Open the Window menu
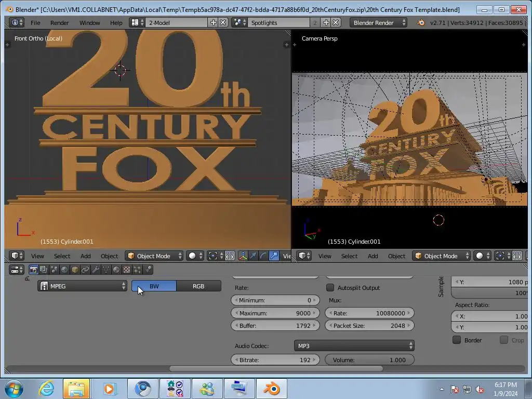The height and width of the screenshot is (399, 532). pyautogui.click(x=89, y=23)
